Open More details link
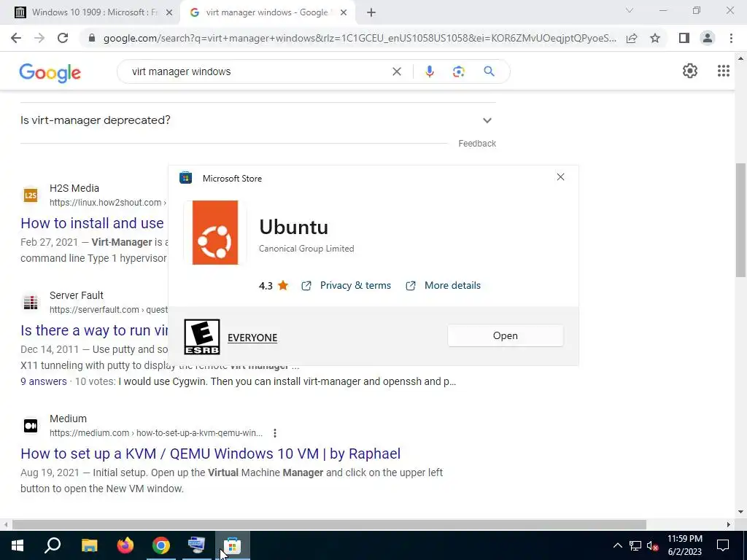The image size is (747, 560). 452,285
